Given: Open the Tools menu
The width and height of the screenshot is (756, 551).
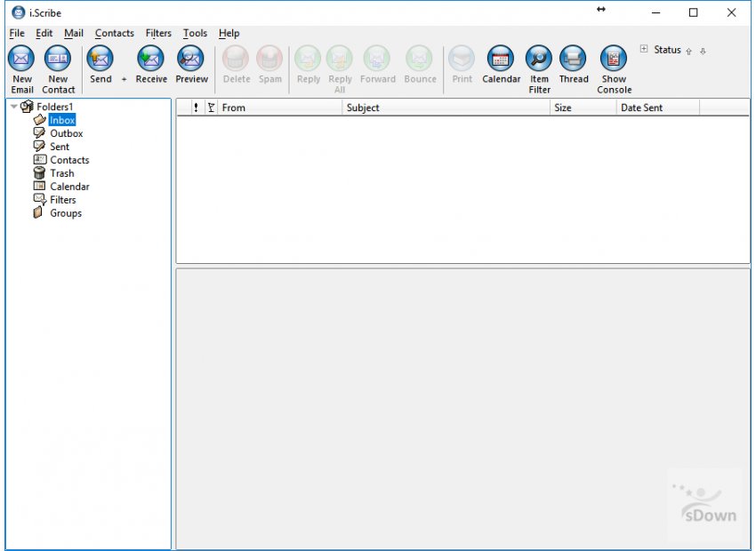Looking at the screenshot, I should (195, 33).
